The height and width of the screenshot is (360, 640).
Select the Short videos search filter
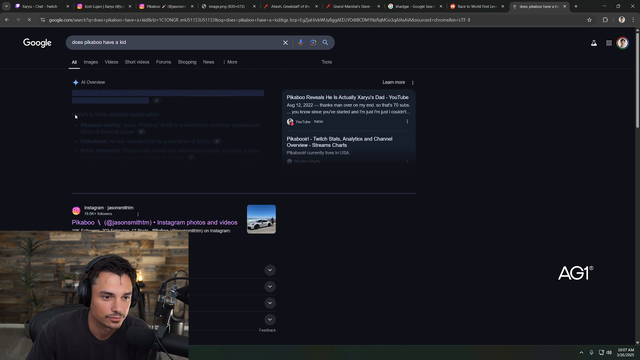137,62
